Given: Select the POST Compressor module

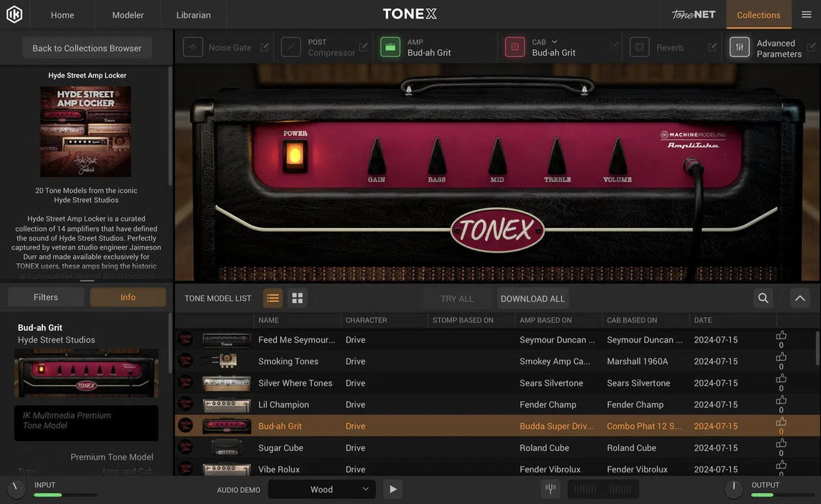Looking at the screenshot, I should tap(291, 47).
